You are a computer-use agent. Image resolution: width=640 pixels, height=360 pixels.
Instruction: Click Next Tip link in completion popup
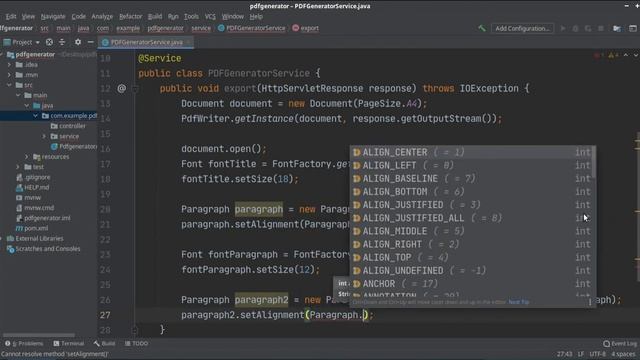tap(519, 302)
